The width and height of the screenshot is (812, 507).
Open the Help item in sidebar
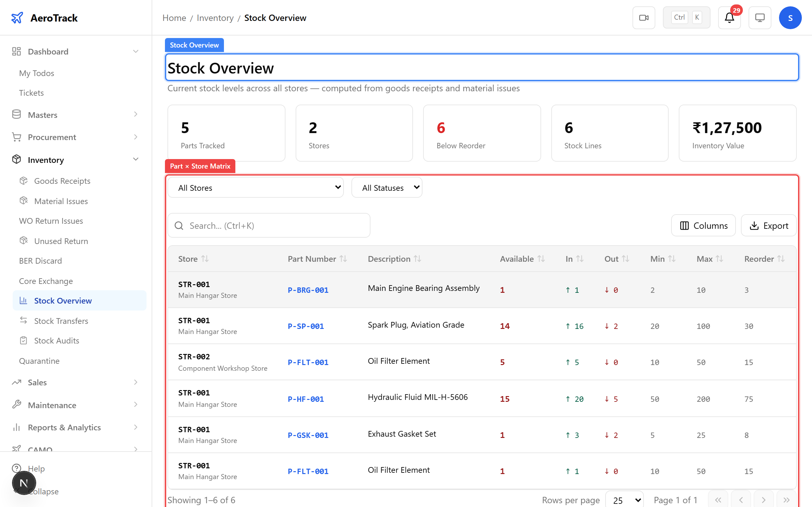(36, 468)
